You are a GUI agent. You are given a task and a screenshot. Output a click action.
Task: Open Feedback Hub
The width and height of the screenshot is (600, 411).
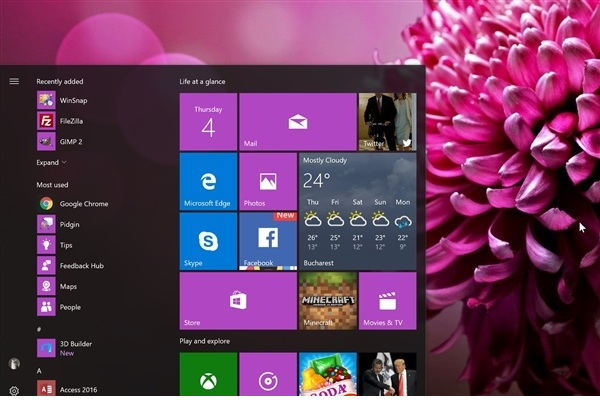pos(71,266)
